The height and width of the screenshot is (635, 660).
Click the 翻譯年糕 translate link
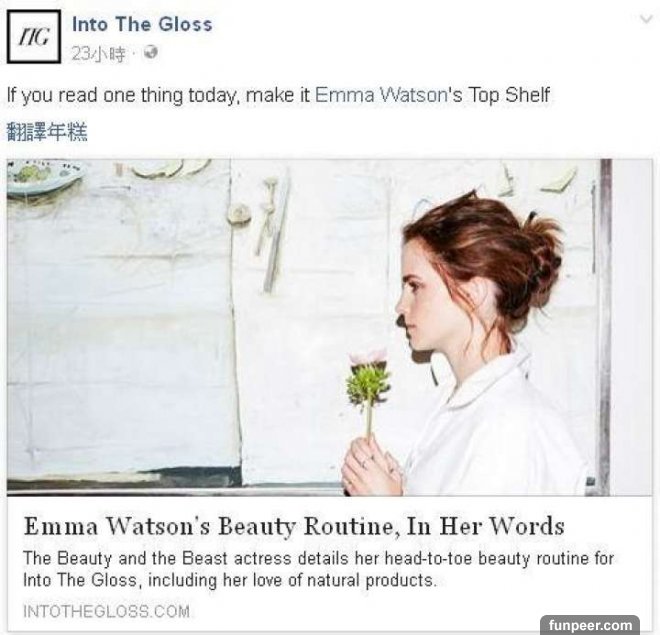tap(47, 133)
